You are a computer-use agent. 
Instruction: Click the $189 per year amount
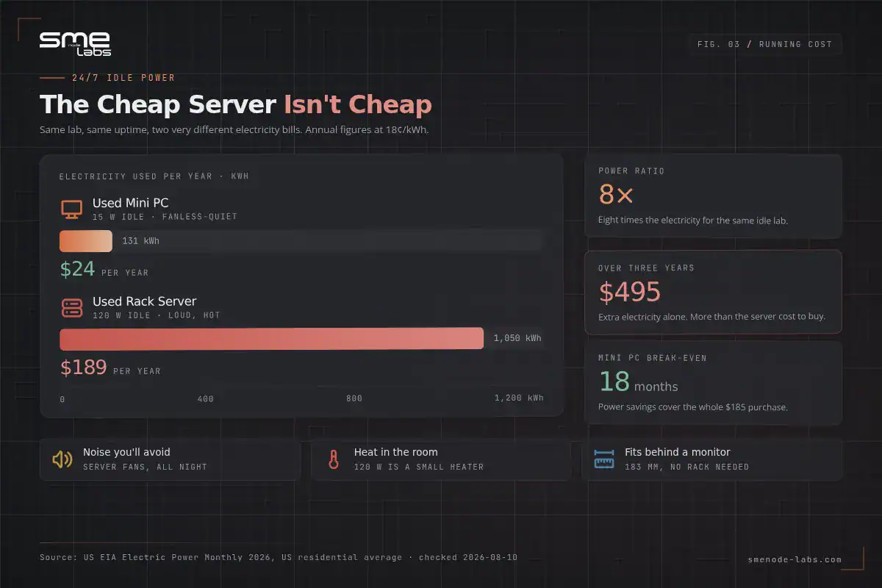pyautogui.click(x=84, y=367)
